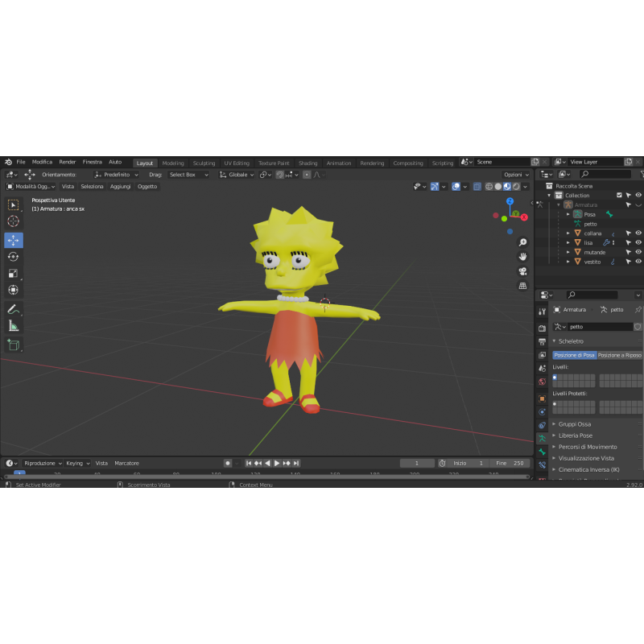The height and width of the screenshot is (644, 644).
Task: Select Posizione di Posa mode
Action: point(574,355)
